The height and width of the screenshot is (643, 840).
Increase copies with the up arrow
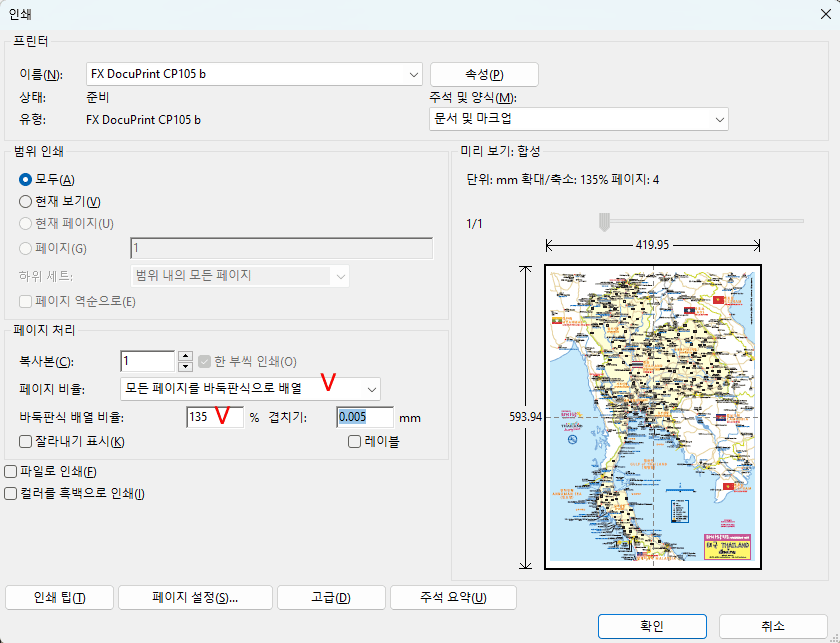[185, 356]
